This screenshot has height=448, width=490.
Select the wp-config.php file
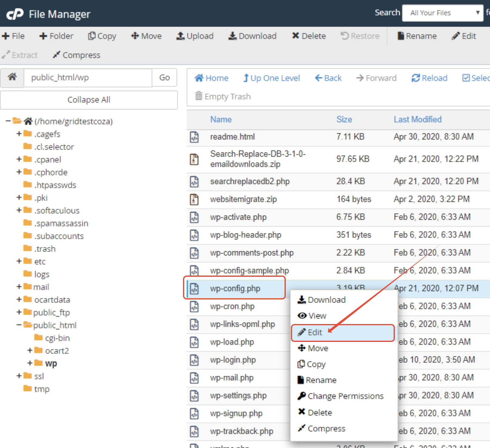tap(235, 289)
